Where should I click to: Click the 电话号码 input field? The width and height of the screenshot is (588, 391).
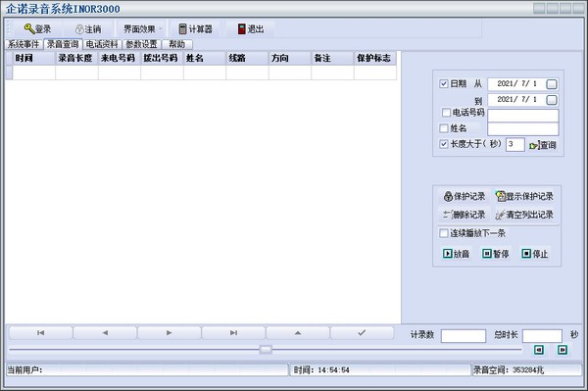[523, 116]
